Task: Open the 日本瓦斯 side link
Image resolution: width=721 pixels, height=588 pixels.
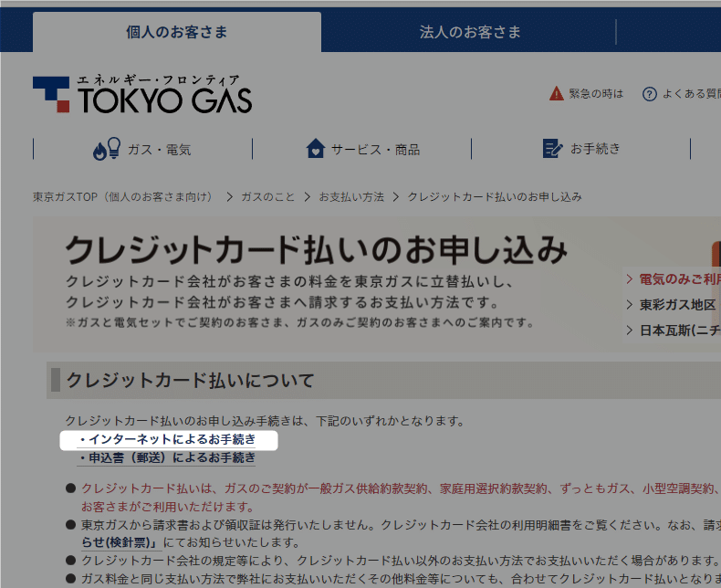Action: (x=680, y=331)
